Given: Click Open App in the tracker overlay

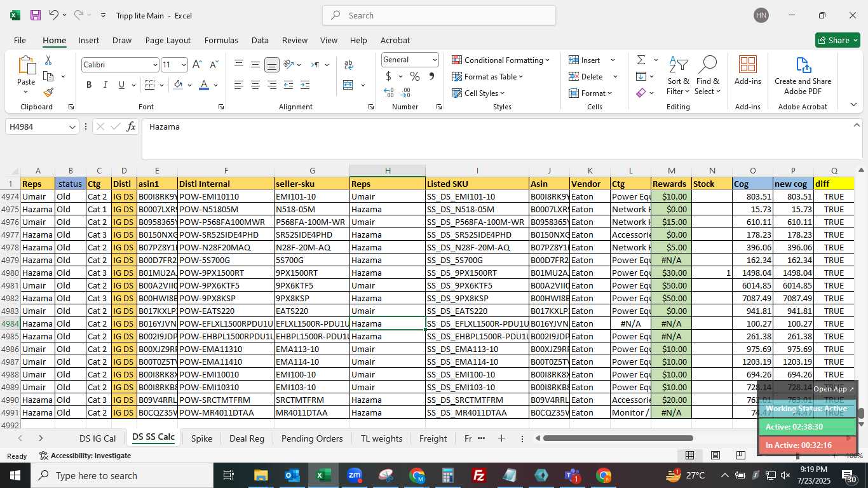Looking at the screenshot, I should pos(834,389).
